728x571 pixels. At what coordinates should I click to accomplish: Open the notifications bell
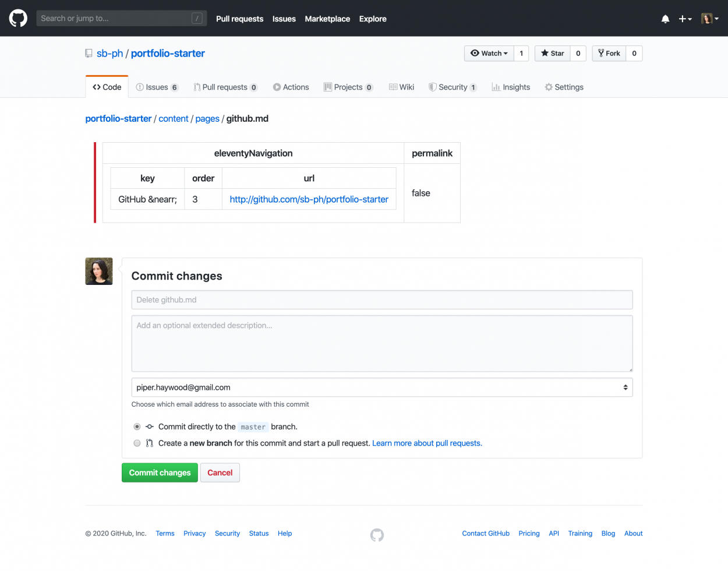coord(665,19)
